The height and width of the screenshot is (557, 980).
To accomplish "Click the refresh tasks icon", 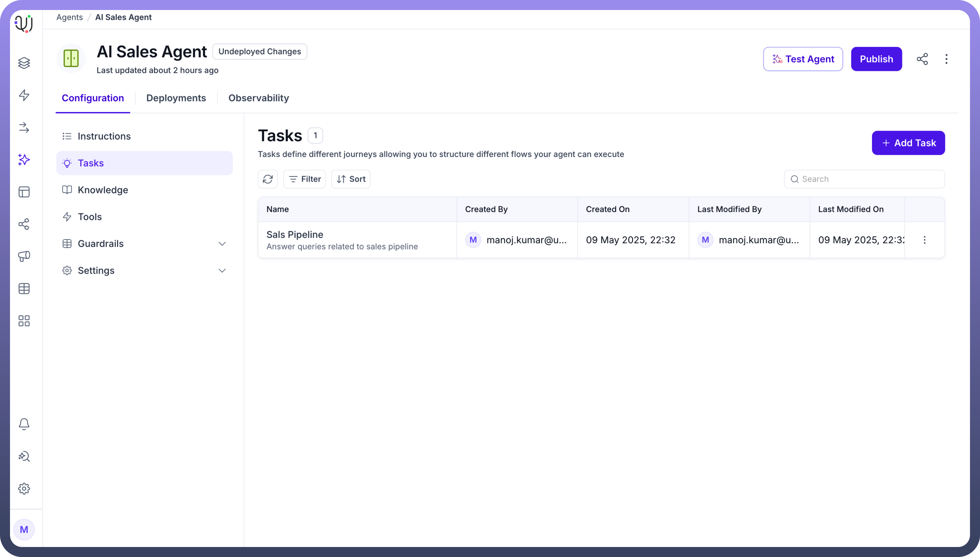I will 267,179.
